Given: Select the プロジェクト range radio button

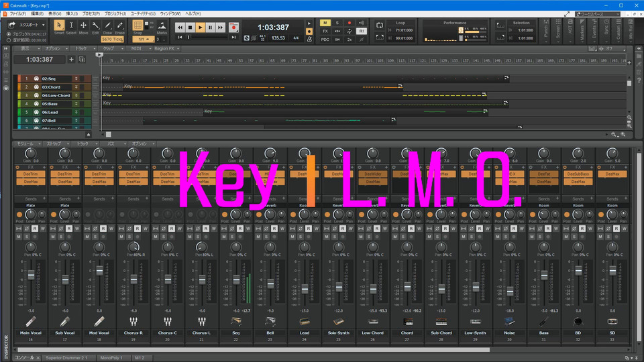Looking at the screenshot, I should point(9,34).
